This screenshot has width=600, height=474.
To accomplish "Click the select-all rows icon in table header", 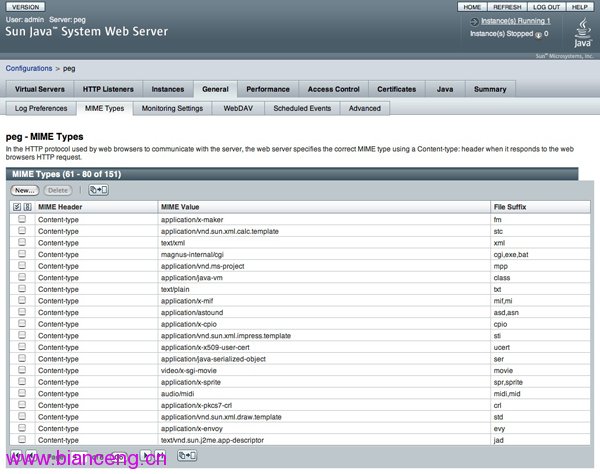I will 17,207.
